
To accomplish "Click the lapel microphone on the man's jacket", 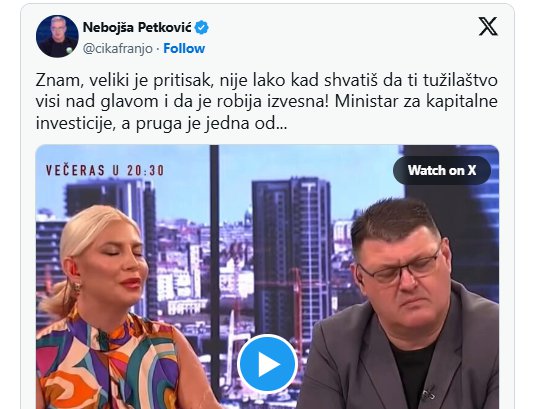I will tap(428, 394).
